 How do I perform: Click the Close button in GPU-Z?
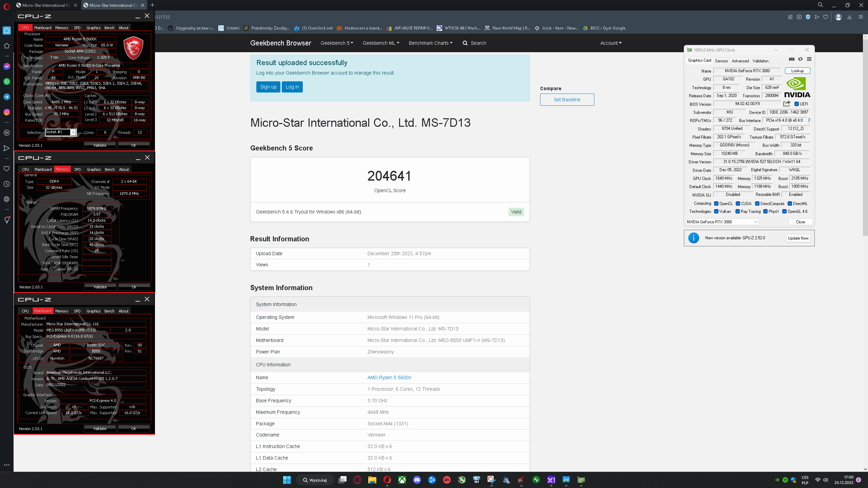pos(800,222)
